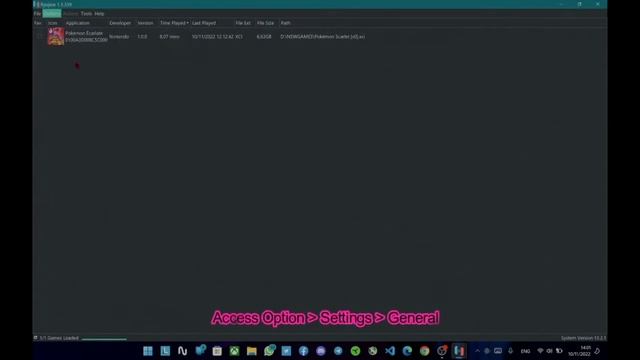
Task: Open Microsoft Edge from the taskbar
Action: click(407, 351)
